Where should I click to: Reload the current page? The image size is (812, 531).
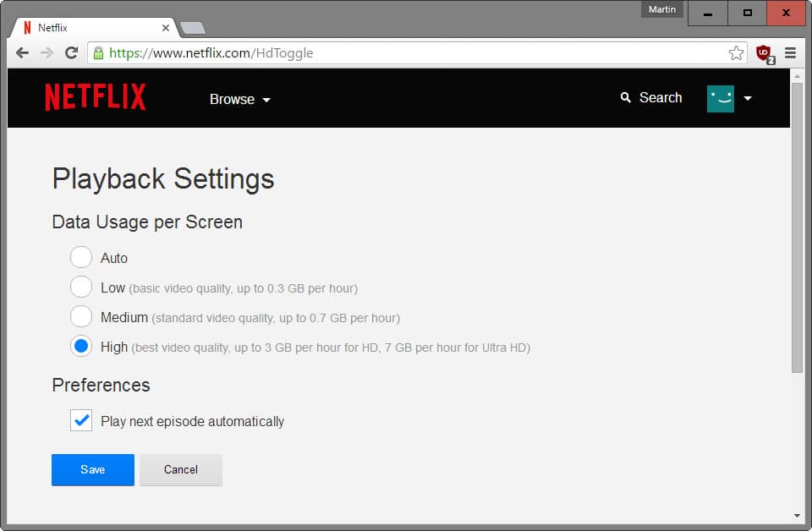[x=72, y=52]
